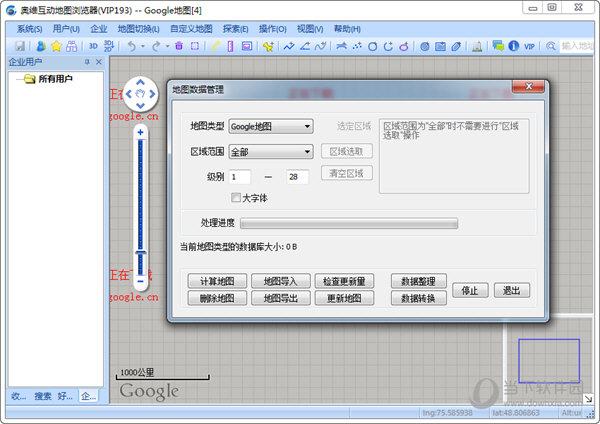Open the 用户(U) menu
The height and width of the screenshot is (424, 600).
click(x=66, y=29)
